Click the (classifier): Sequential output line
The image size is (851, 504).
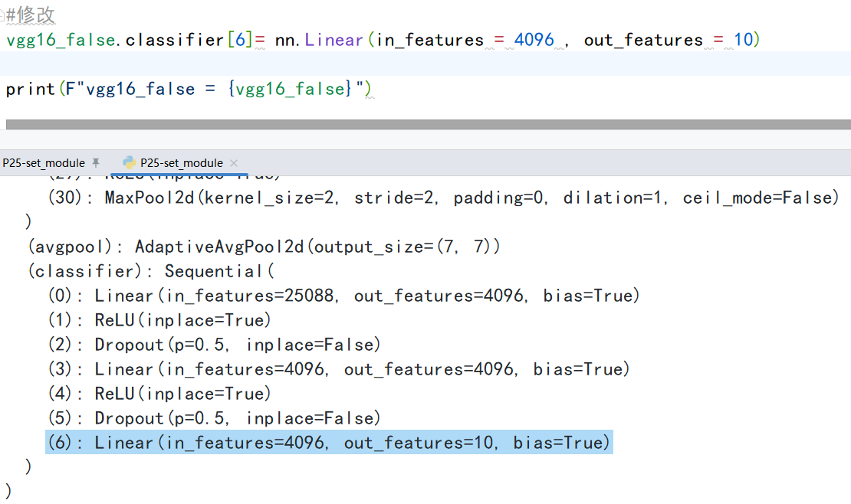tap(151, 271)
